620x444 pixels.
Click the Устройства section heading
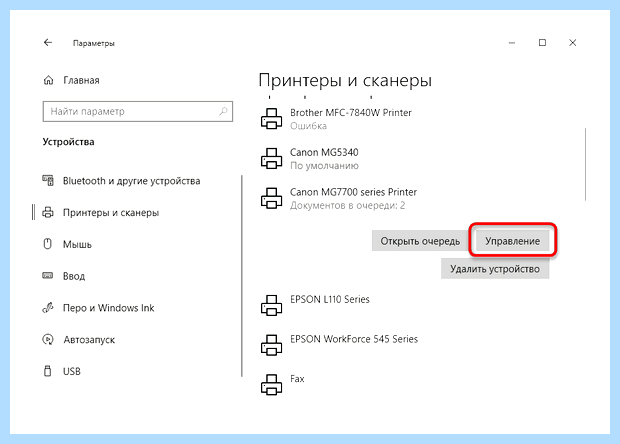[x=68, y=142]
